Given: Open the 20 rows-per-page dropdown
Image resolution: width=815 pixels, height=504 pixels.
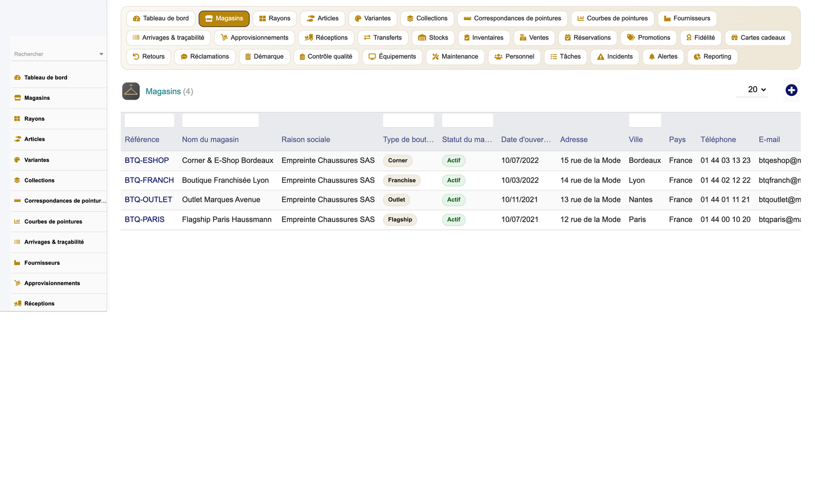Looking at the screenshot, I should pos(752,90).
